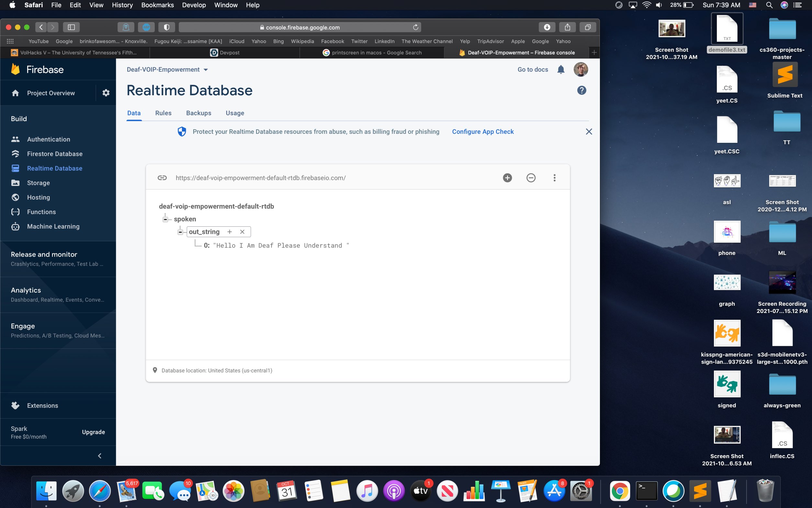Open Firestore Database in sidebar
The width and height of the screenshot is (812, 508).
[55, 154]
